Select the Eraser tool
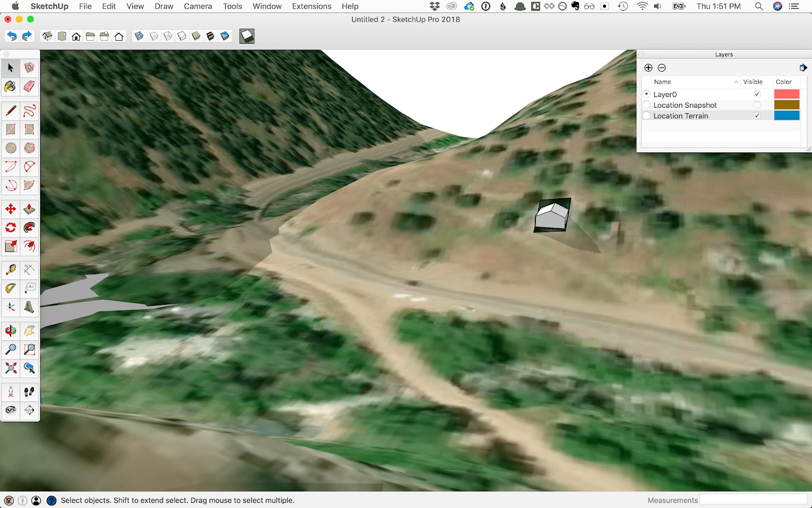This screenshot has height=508, width=812. click(29, 86)
